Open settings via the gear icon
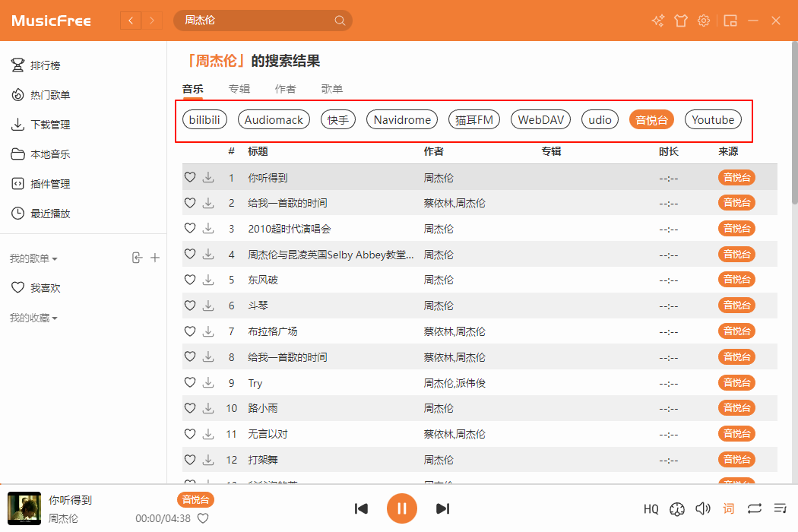 (x=704, y=21)
